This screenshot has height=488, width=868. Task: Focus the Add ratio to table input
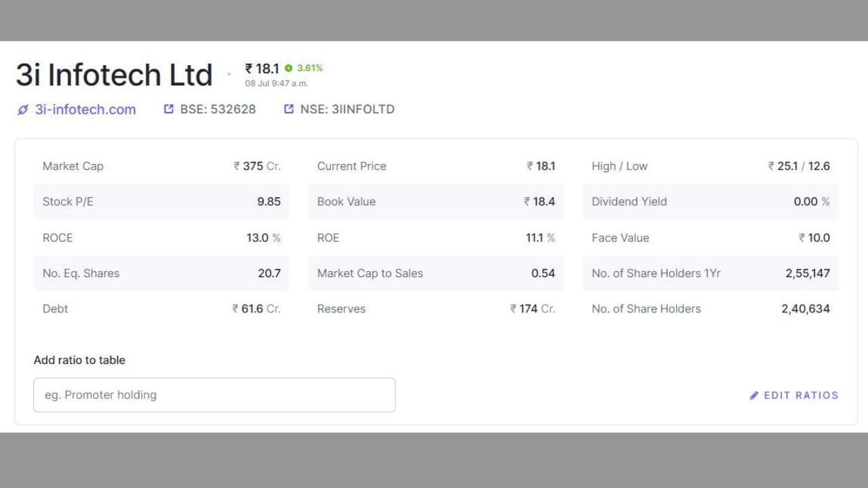coord(214,395)
